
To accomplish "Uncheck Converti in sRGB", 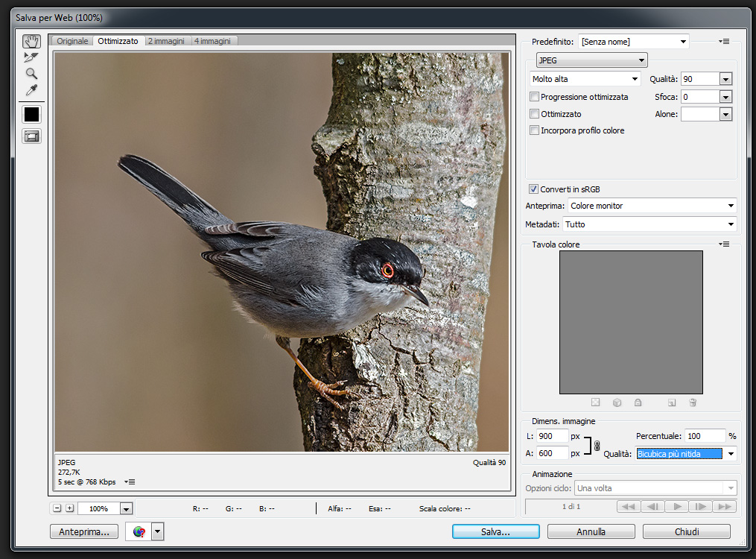I will (533, 189).
